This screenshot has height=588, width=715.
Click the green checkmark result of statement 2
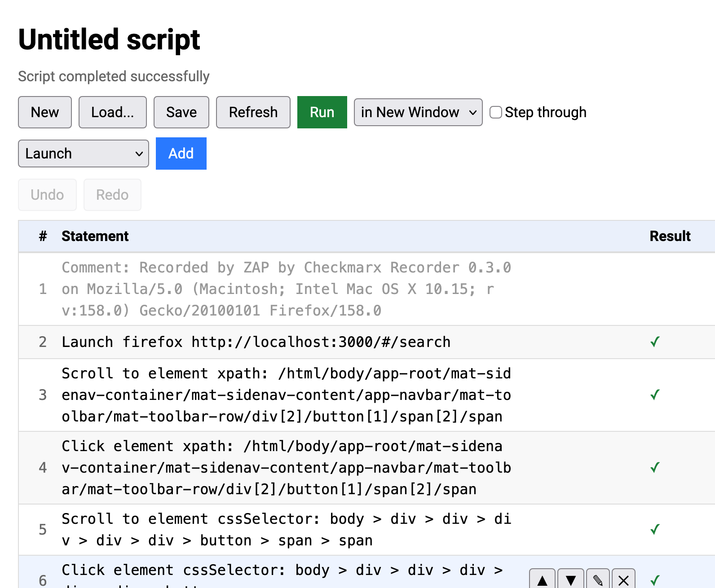click(x=655, y=342)
